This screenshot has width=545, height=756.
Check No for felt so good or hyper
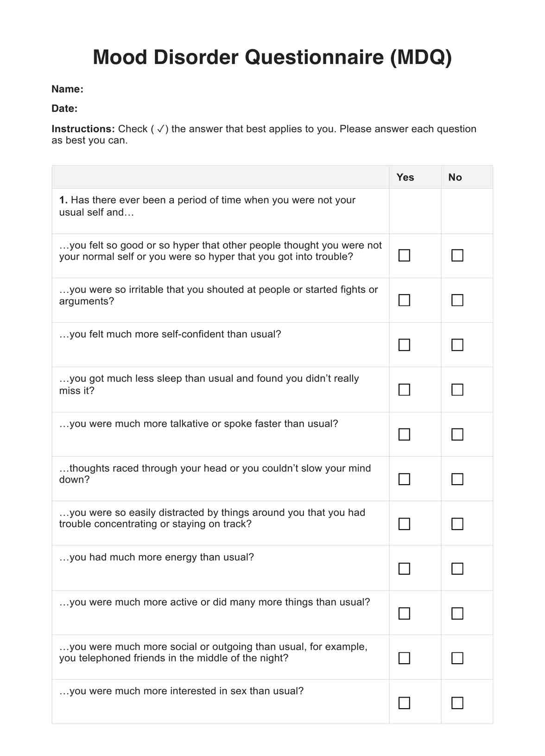click(457, 256)
